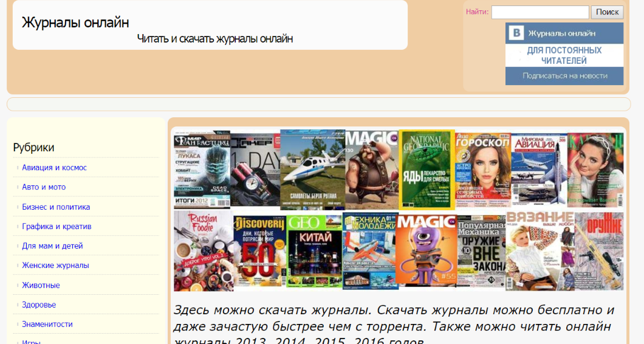Click the ДЛЯ ПОСТОЯННЫХ ЧИТАТЕЛЕЙ banner text

564,55
